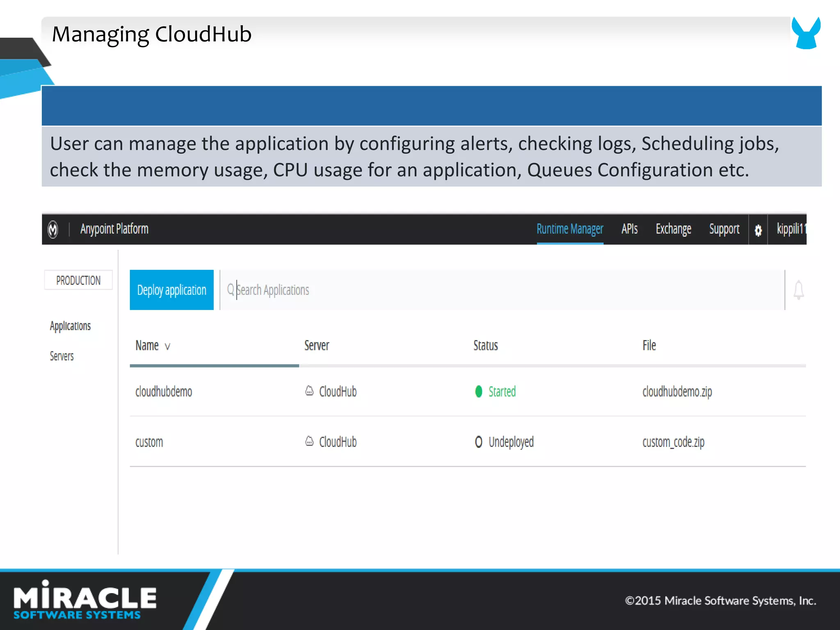Click the Started status text

[502, 392]
